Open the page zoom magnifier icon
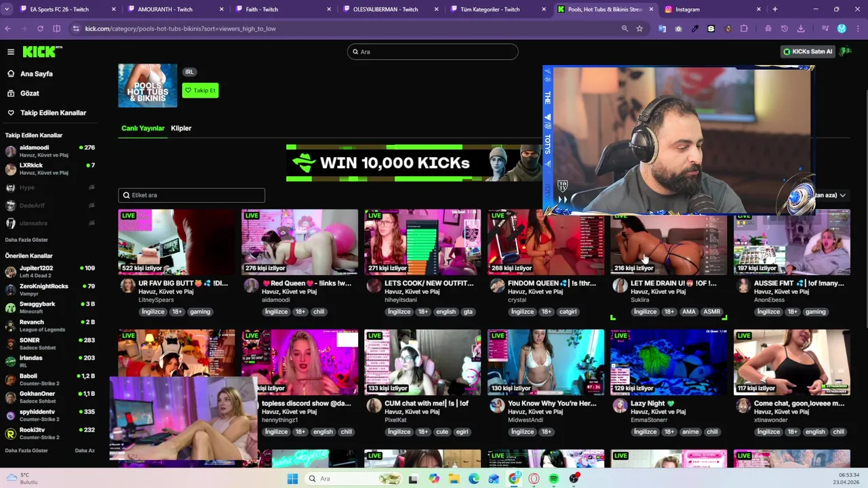The image size is (868, 488). tap(625, 28)
